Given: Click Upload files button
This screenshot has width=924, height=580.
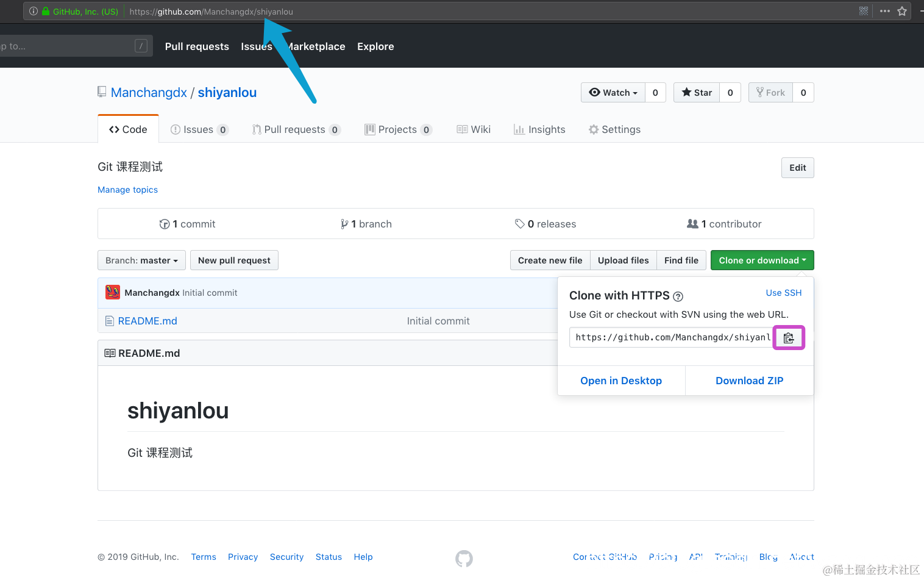Looking at the screenshot, I should pos(623,260).
